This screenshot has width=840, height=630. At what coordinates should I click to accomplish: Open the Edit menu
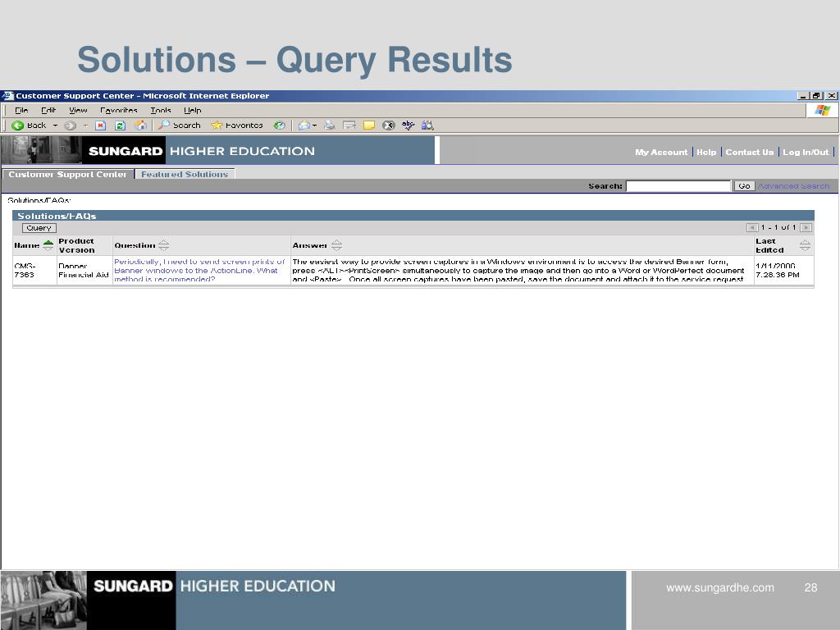point(48,111)
